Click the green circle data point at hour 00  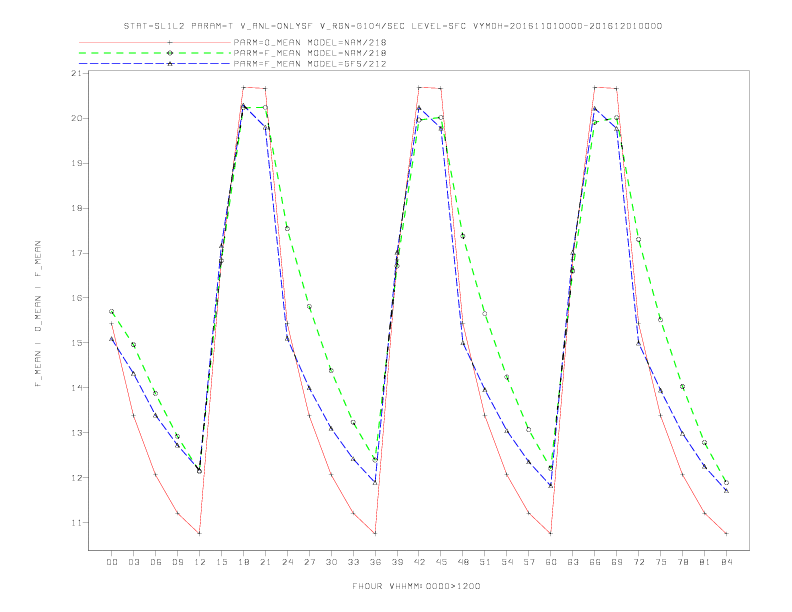click(112, 312)
